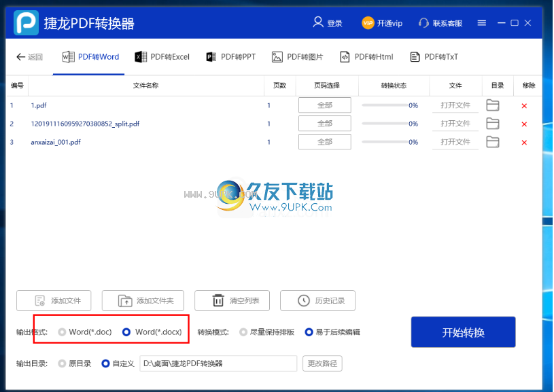Click the 转换状态 column header
554x392 pixels.
(394, 86)
